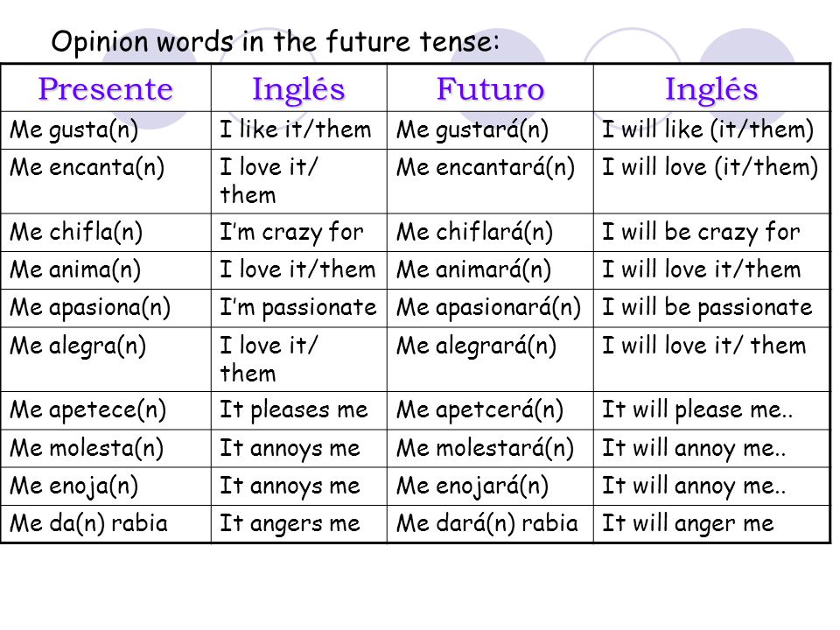The image size is (840, 630).
Task: Click the slide title 'Opinion words in the future tense'
Action: [276, 42]
